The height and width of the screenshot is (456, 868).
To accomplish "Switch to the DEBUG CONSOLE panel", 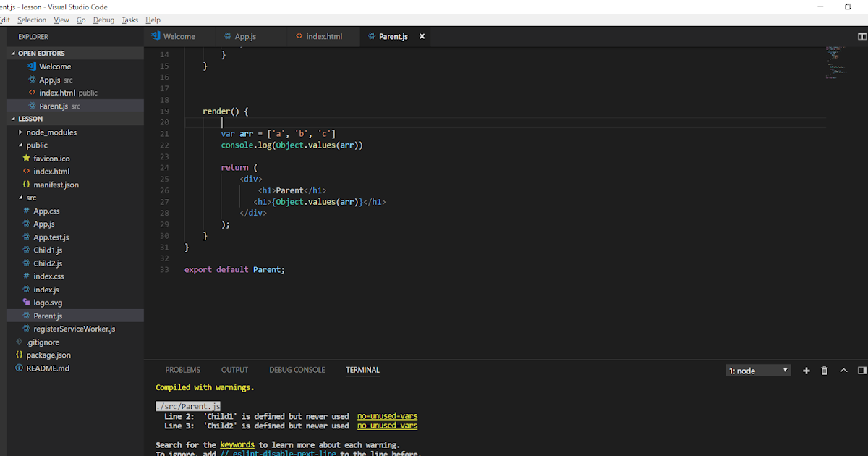I will (297, 370).
